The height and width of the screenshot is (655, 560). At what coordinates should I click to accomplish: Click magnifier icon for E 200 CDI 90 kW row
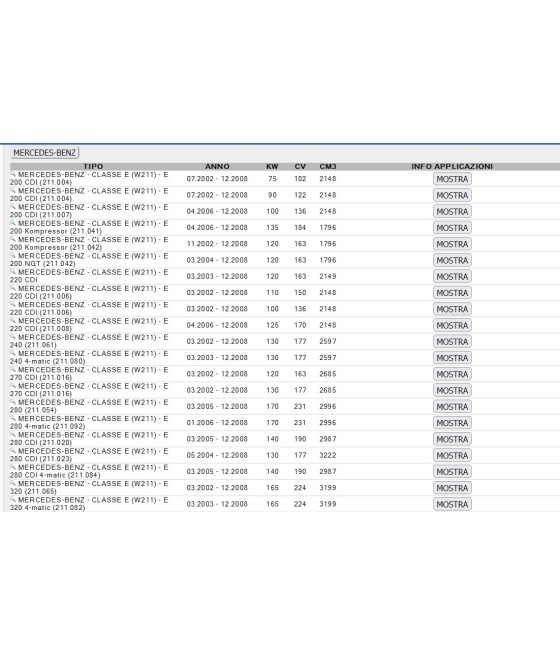[x=13, y=190]
